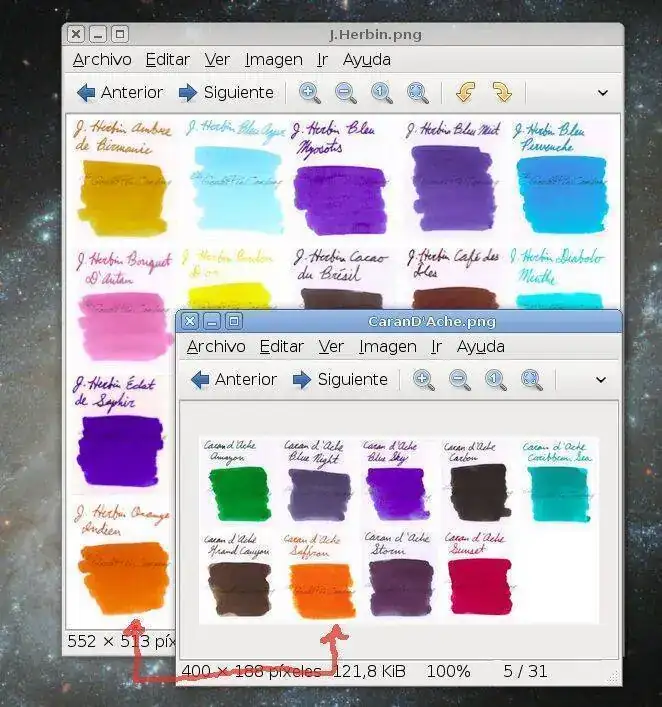The height and width of the screenshot is (707, 662).
Task: Expand CaranD'Ache toolbar overflow arrow
Action: 601,380
